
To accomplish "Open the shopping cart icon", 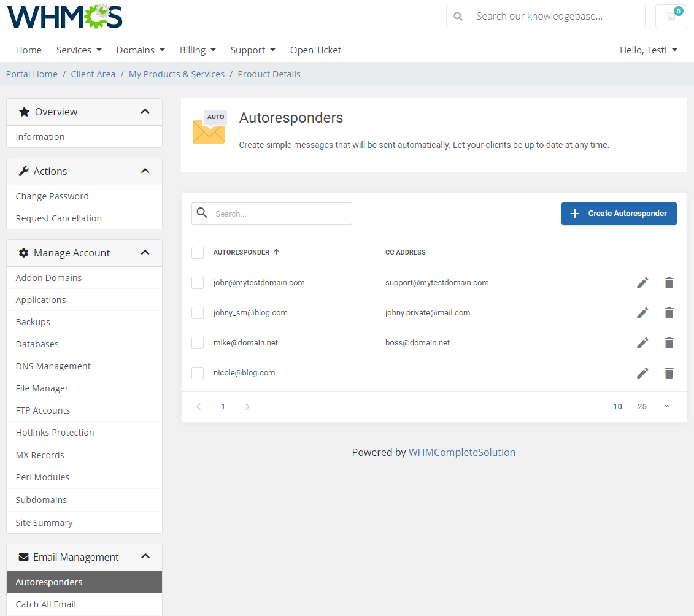I will point(671,16).
